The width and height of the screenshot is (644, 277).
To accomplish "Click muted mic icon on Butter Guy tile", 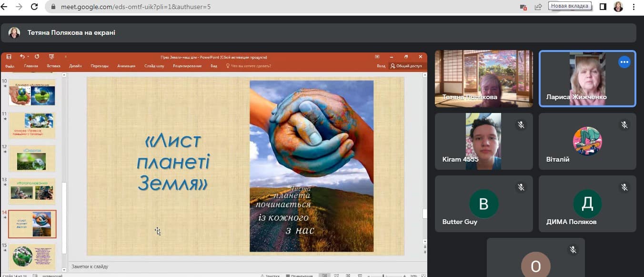I will pyautogui.click(x=521, y=187).
